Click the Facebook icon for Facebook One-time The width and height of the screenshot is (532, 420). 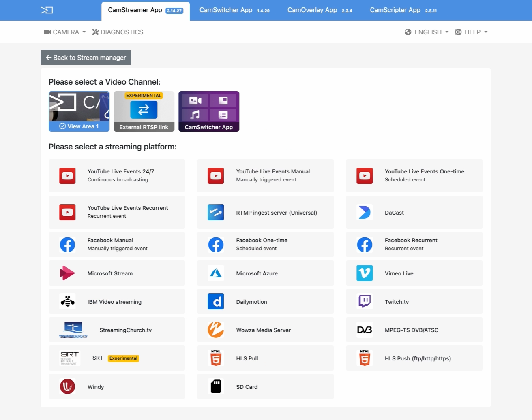pyautogui.click(x=216, y=245)
